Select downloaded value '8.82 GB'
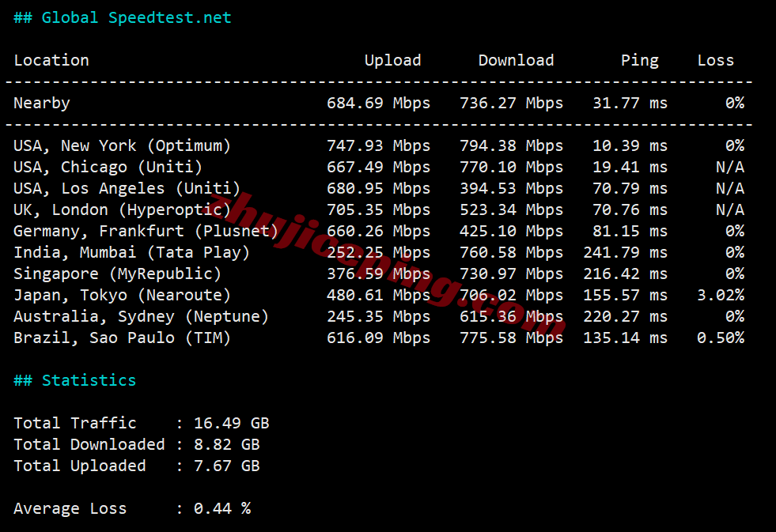Viewport: 776px width, 532px height. click(x=227, y=444)
